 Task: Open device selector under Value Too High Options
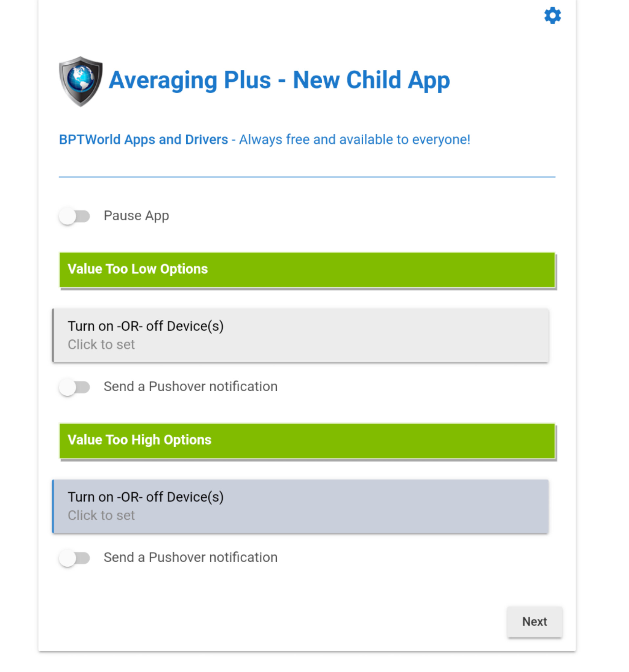pyautogui.click(x=301, y=506)
